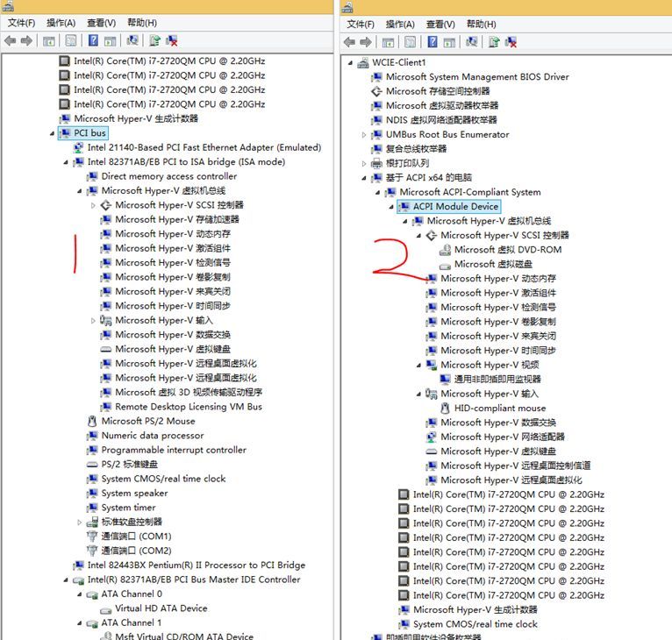Screen dimensions: 672x640
Task: Collapse Microsoft Hyper-V 视频 node
Action: coord(418,365)
